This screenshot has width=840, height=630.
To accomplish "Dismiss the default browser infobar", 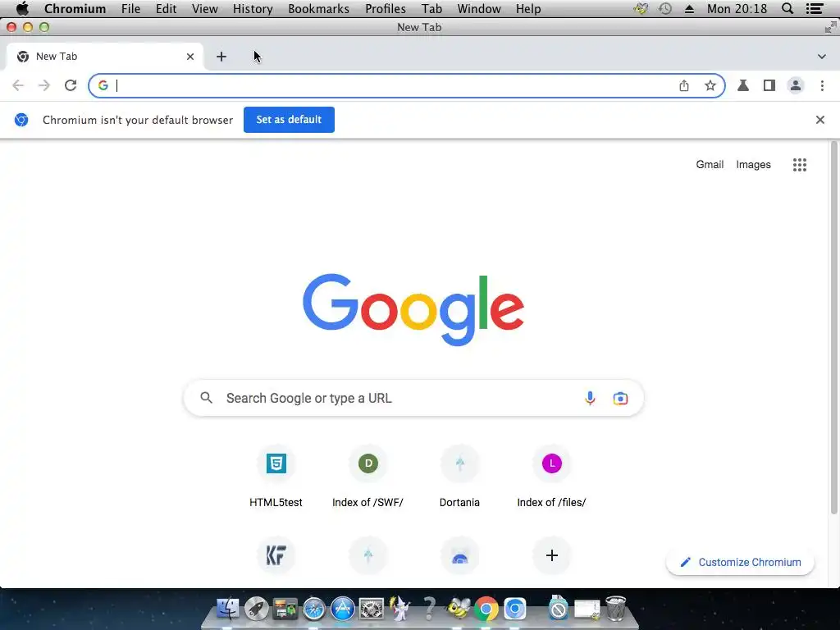I will (x=820, y=120).
